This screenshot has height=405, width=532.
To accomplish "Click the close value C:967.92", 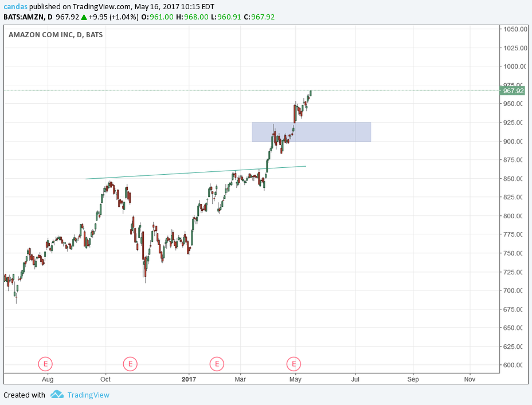I will point(259,17).
